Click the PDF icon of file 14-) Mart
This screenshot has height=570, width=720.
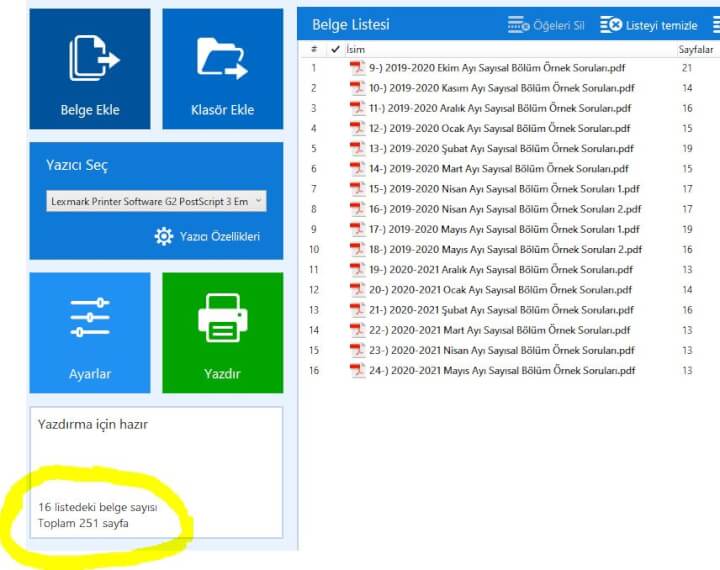point(357,169)
